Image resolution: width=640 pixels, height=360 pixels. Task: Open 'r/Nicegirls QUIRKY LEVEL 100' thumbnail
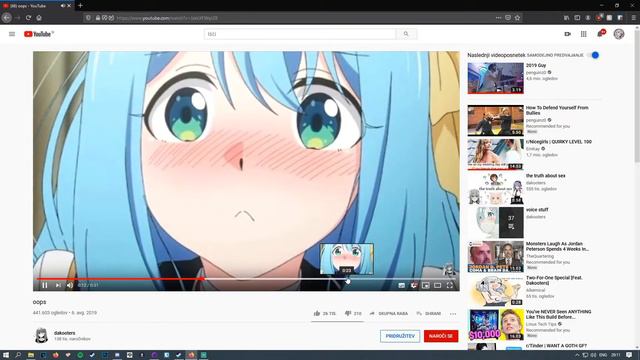pyautogui.click(x=496, y=154)
